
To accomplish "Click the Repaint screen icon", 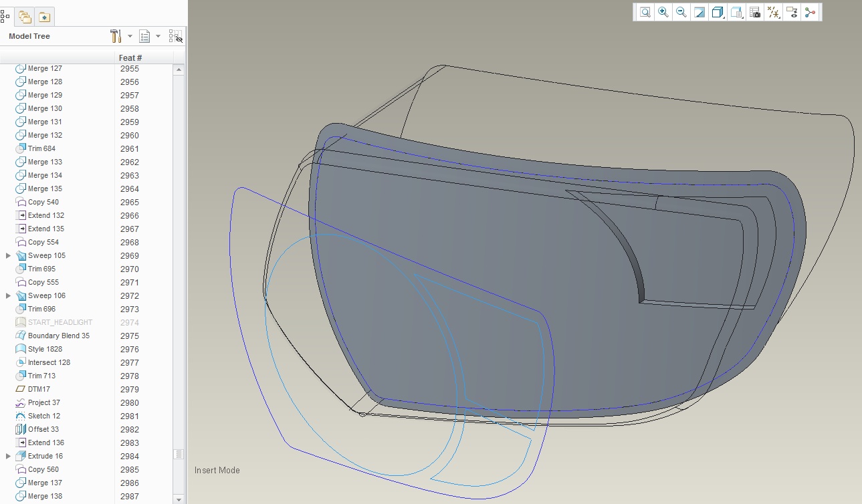I will click(699, 12).
